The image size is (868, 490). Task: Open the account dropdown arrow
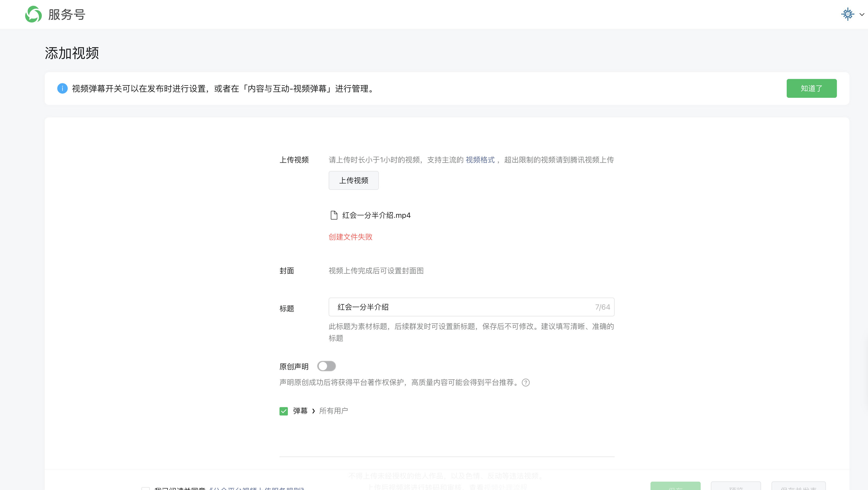point(862,14)
